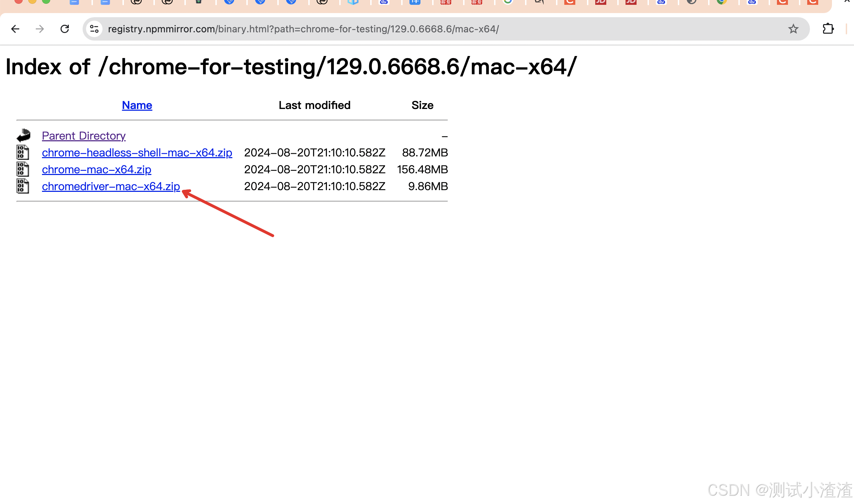854x504 pixels.
Task: Switch to the orange CSDN tab
Action: pyautogui.click(x=570, y=3)
